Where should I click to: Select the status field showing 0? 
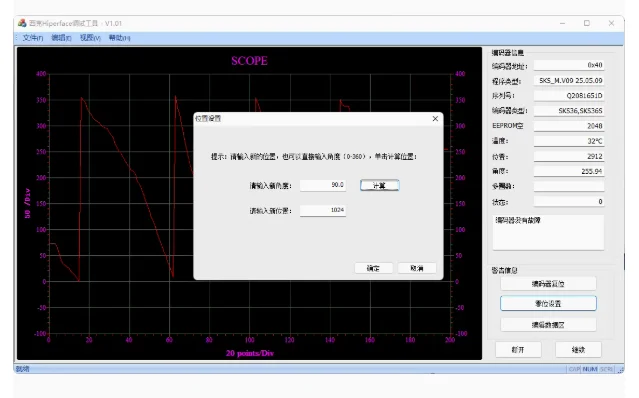pos(569,202)
